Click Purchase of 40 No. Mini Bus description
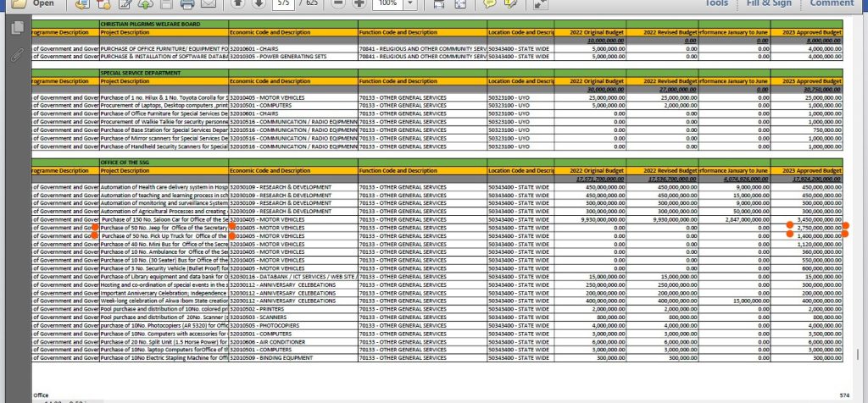This screenshot has width=868, height=403. click(x=164, y=244)
